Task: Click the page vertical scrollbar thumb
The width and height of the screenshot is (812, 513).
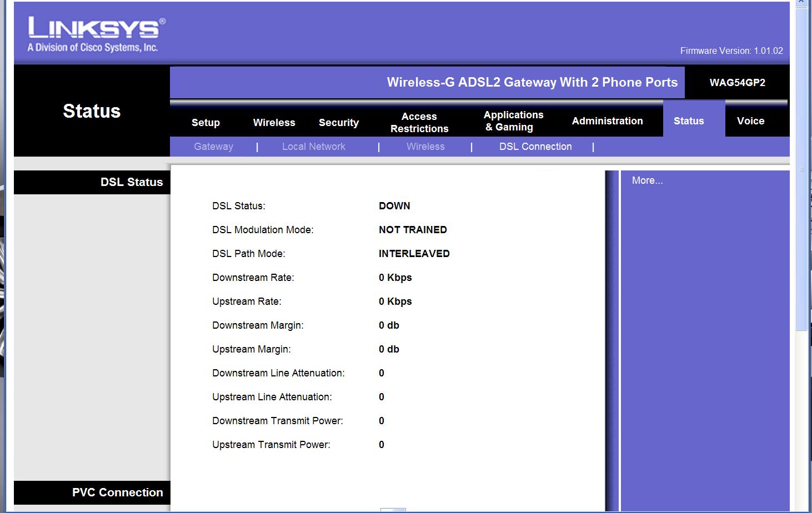Action: click(801, 169)
